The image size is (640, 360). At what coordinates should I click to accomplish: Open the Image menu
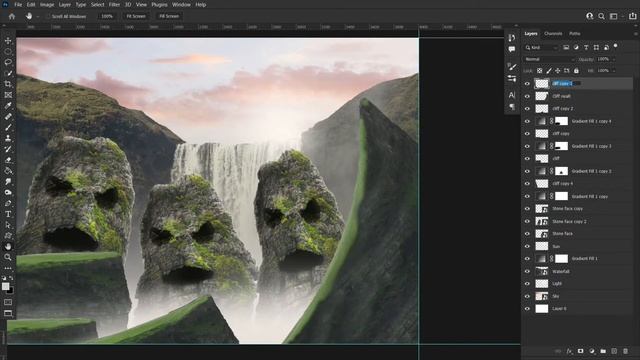(x=47, y=4)
